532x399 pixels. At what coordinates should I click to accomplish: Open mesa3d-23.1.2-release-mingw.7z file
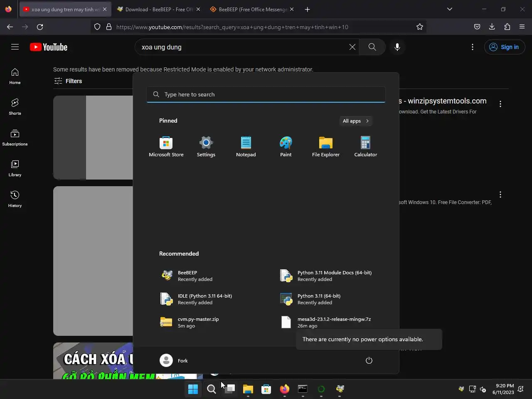(x=326, y=323)
